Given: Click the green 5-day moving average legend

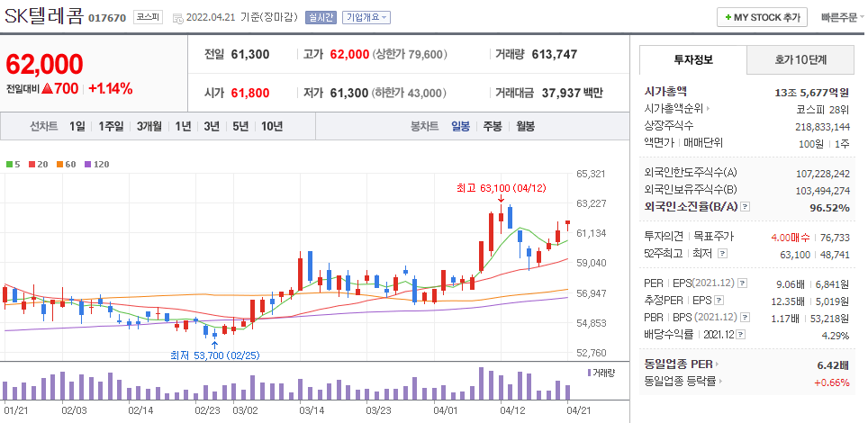Looking at the screenshot, I should [x=13, y=165].
